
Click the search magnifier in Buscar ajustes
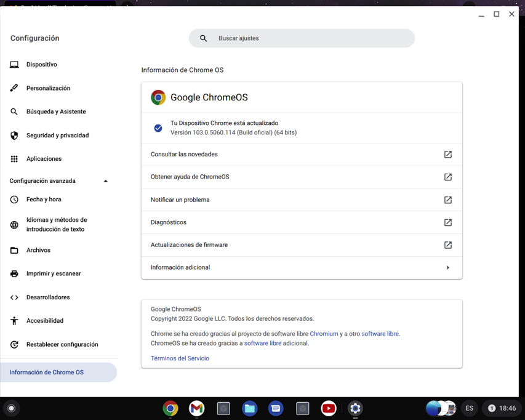203,38
